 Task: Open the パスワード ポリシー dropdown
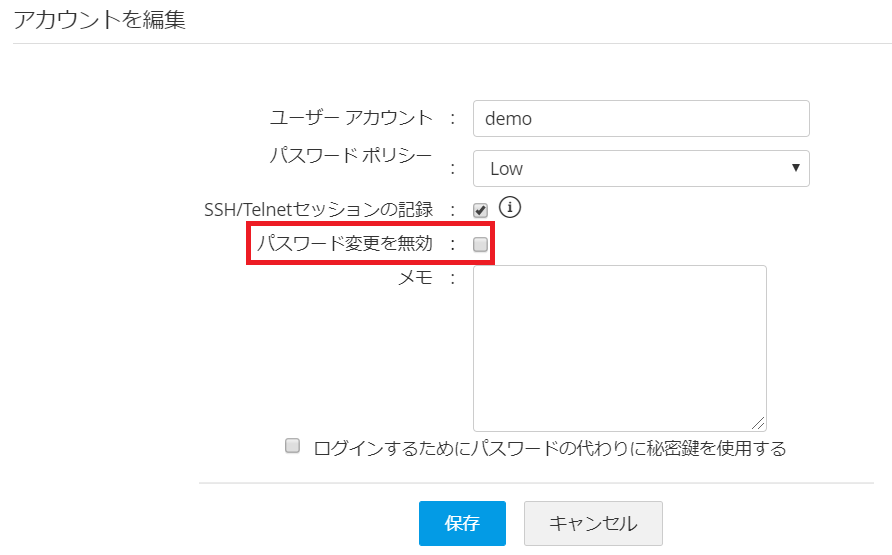coord(640,169)
